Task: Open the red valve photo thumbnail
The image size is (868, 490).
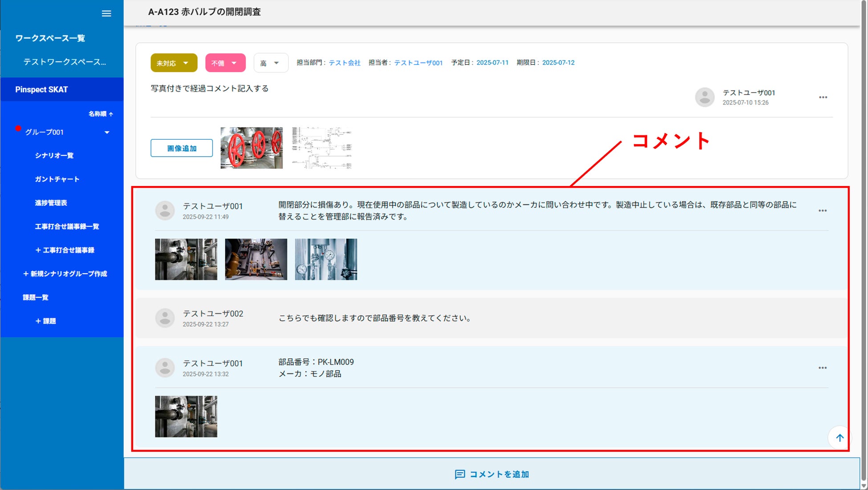Action: 251,148
